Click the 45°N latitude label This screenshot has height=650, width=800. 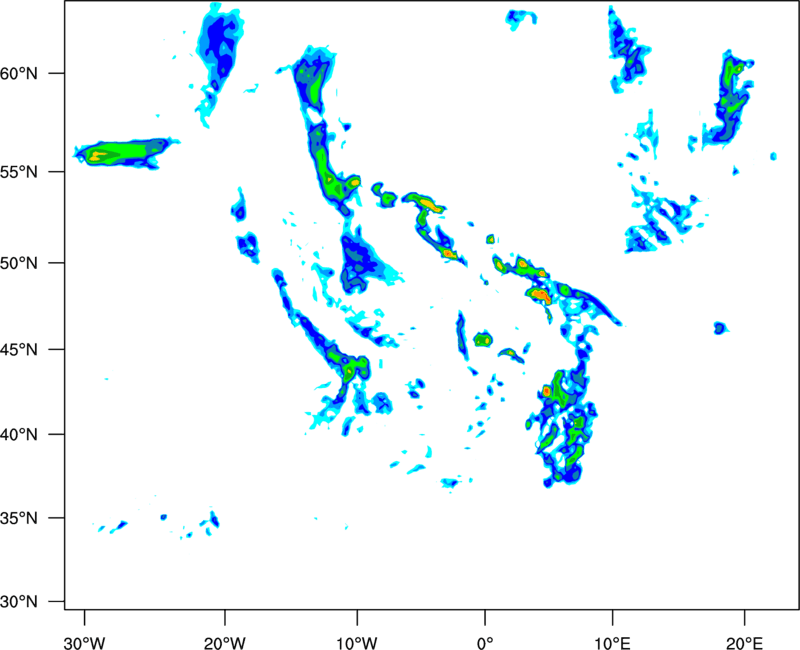[x=19, y=349]
